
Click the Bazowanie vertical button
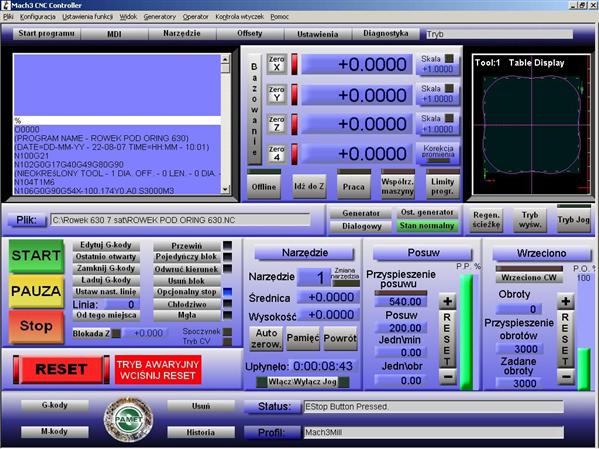point(254,109)
